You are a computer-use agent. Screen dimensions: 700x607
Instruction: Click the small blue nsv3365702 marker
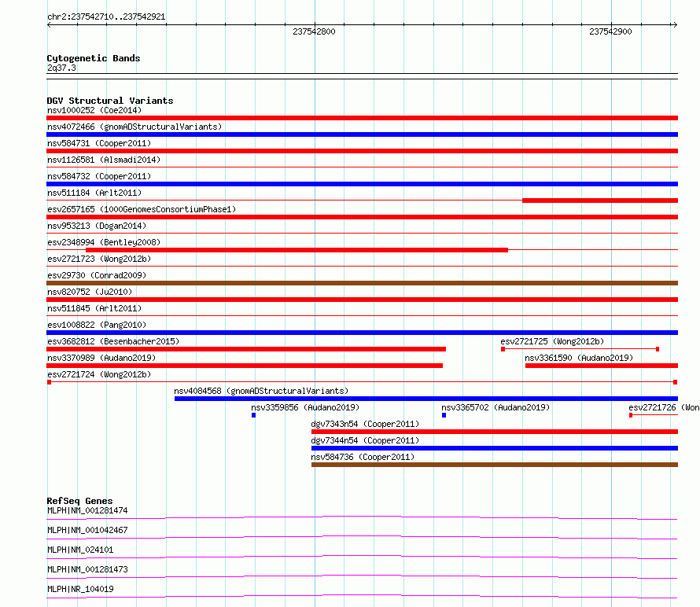(444, 415)
